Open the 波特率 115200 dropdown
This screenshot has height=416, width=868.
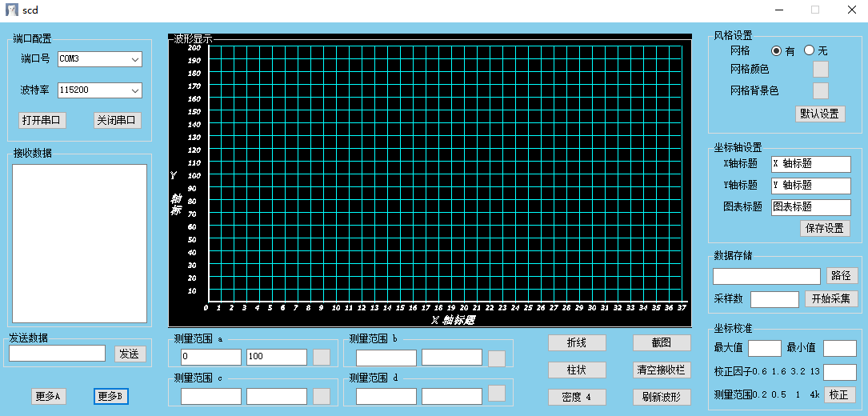(100, 90)
